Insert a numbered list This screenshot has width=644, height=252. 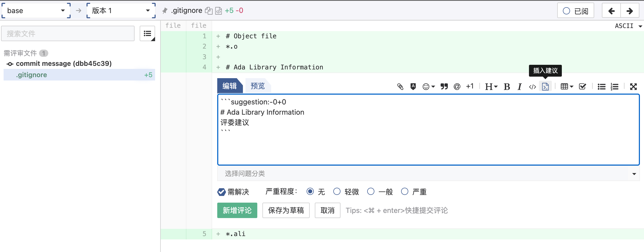[x=614, y=87]
